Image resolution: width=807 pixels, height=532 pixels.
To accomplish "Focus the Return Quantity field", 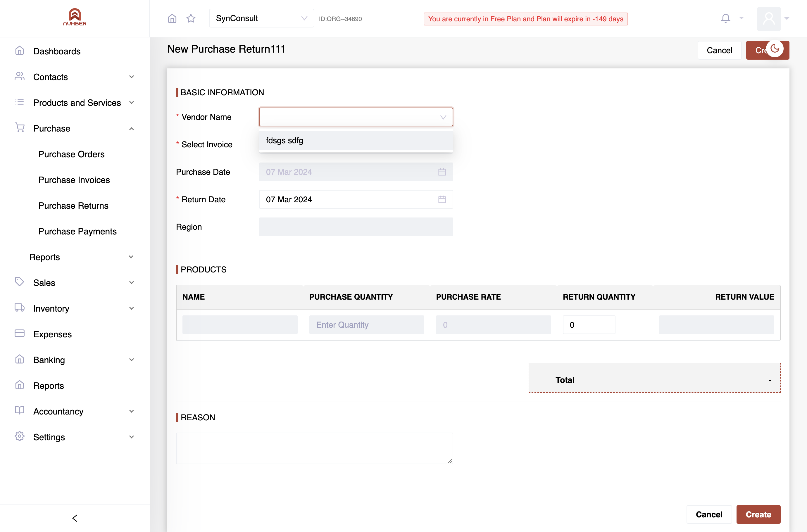I will pos(589,325).
